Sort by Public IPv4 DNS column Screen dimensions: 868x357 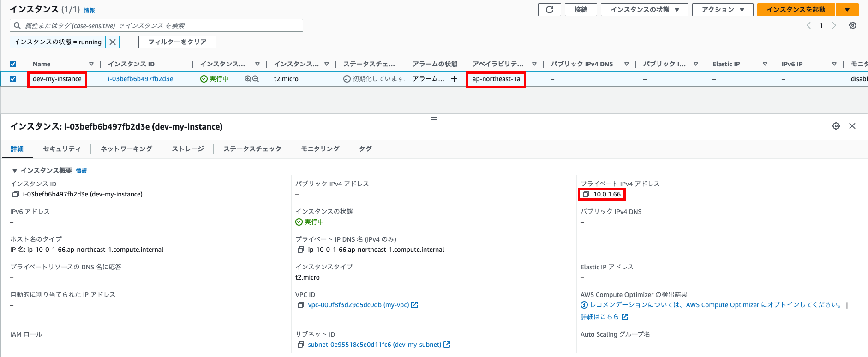627,64
